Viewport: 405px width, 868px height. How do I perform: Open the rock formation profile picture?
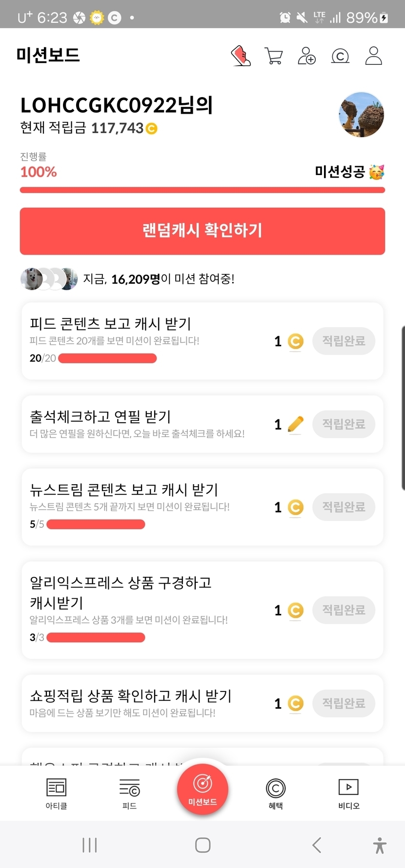[x=361, y=115]
